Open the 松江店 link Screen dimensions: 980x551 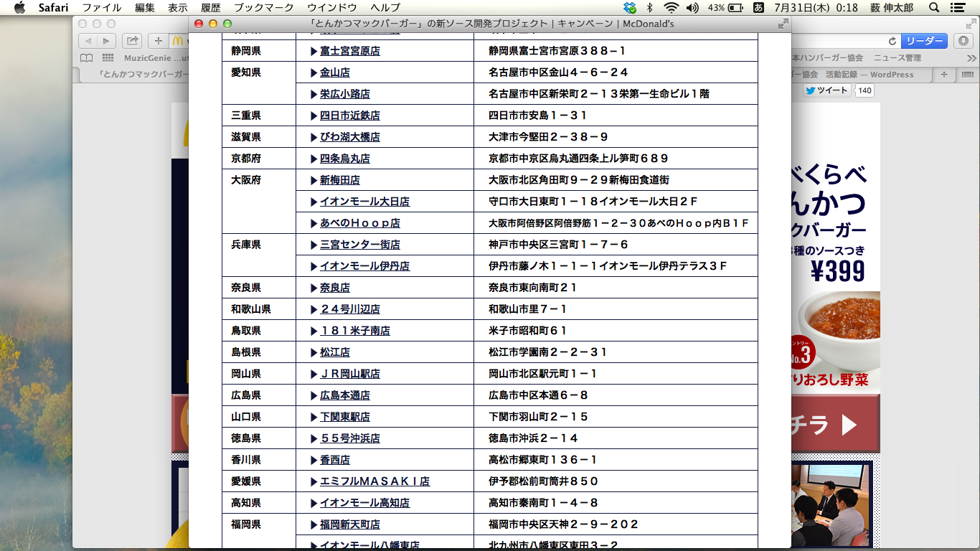pos(335,352)
